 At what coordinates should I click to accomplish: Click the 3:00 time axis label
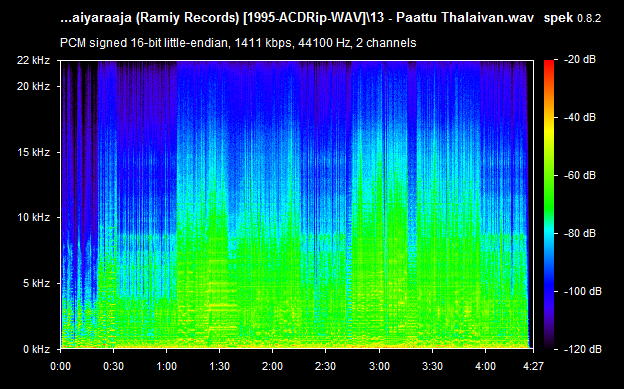click(x=379, y=366)
